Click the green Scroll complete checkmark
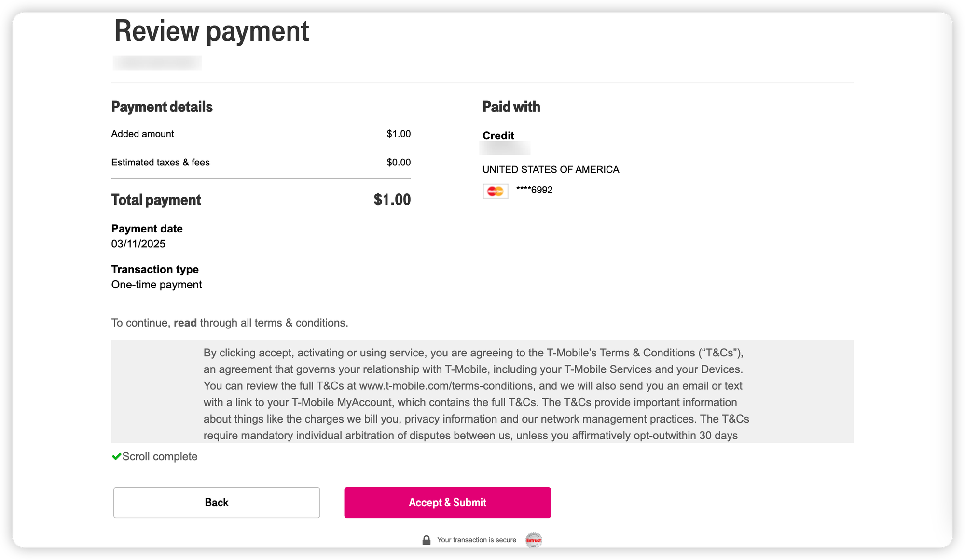This screenshot has width=965, height=560. [116, 457]
